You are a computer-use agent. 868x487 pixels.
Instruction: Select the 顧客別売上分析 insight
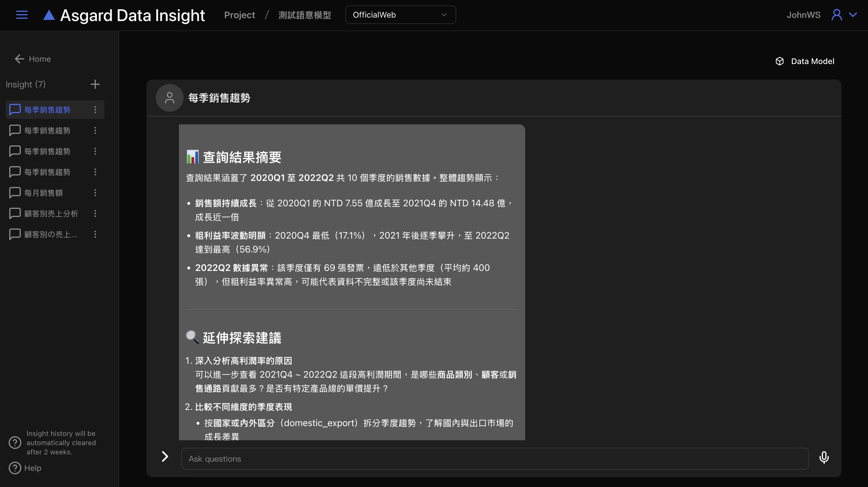coord(51,213)
